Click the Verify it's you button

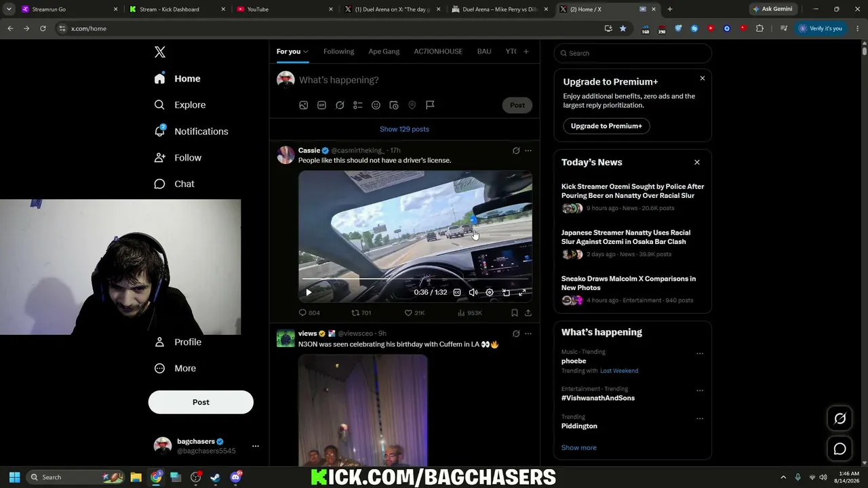(820, 28)
